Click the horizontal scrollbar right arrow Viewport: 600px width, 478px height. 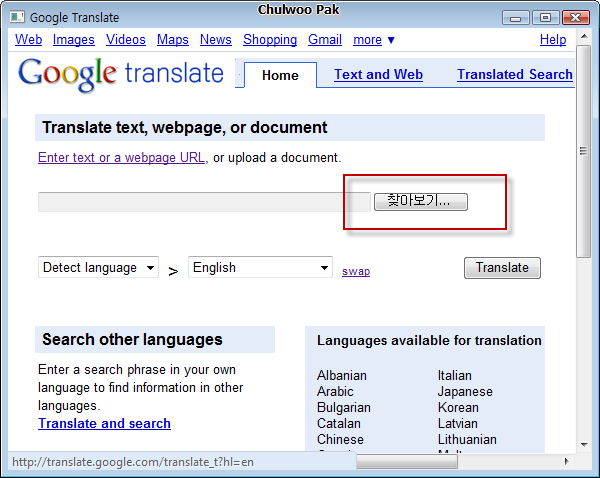pos(566,462)
